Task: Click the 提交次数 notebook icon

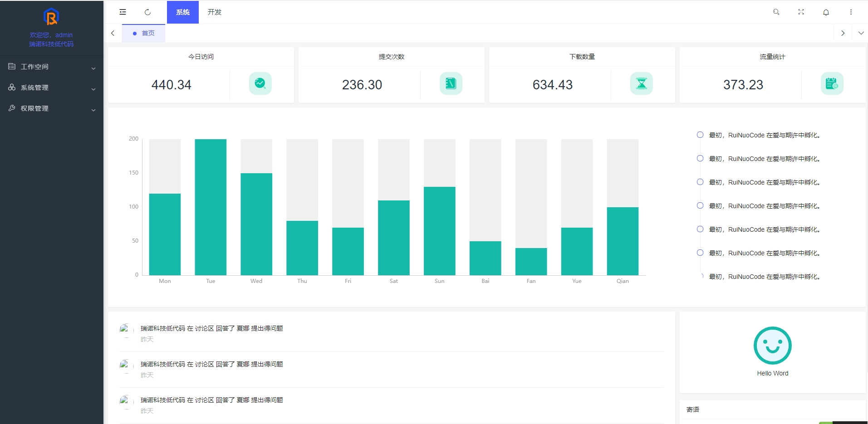Action: click(x=451, y=83)
